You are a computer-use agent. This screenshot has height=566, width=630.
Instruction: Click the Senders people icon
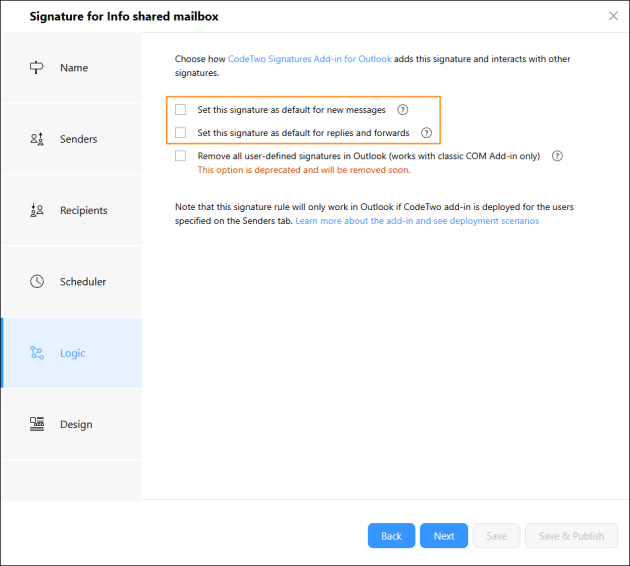pyautogui.click(x=37, y=139)
